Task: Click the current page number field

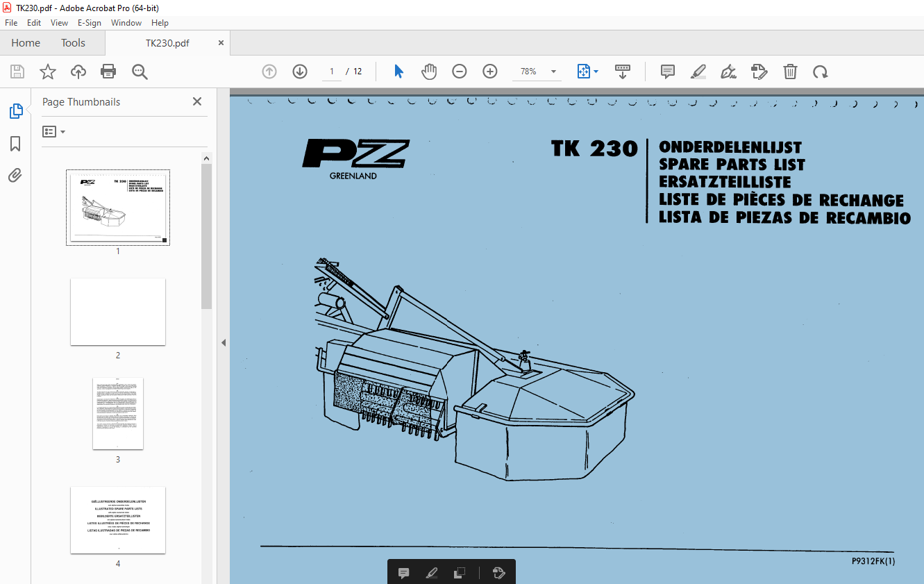Action: click(332, 72)
